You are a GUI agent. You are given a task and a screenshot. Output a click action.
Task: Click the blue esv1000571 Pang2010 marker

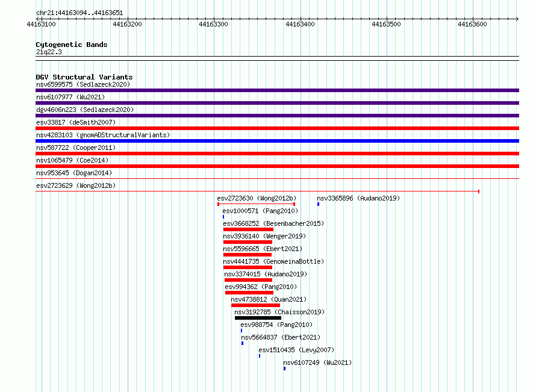tap(223, 217)
